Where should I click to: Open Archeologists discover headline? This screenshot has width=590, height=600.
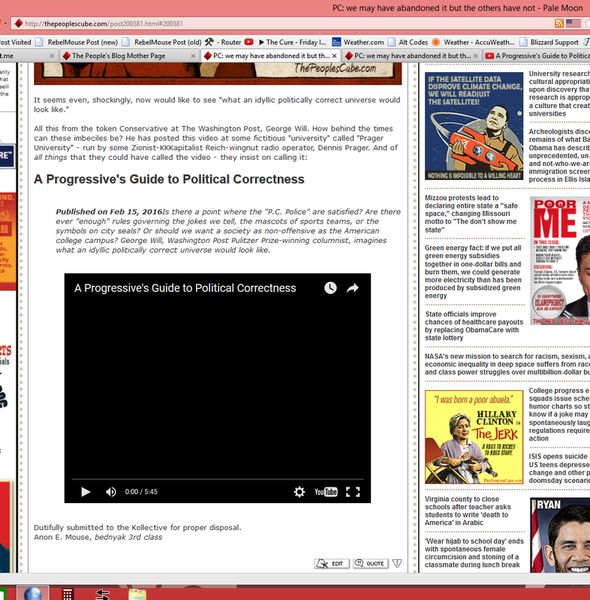pos(559,155)
